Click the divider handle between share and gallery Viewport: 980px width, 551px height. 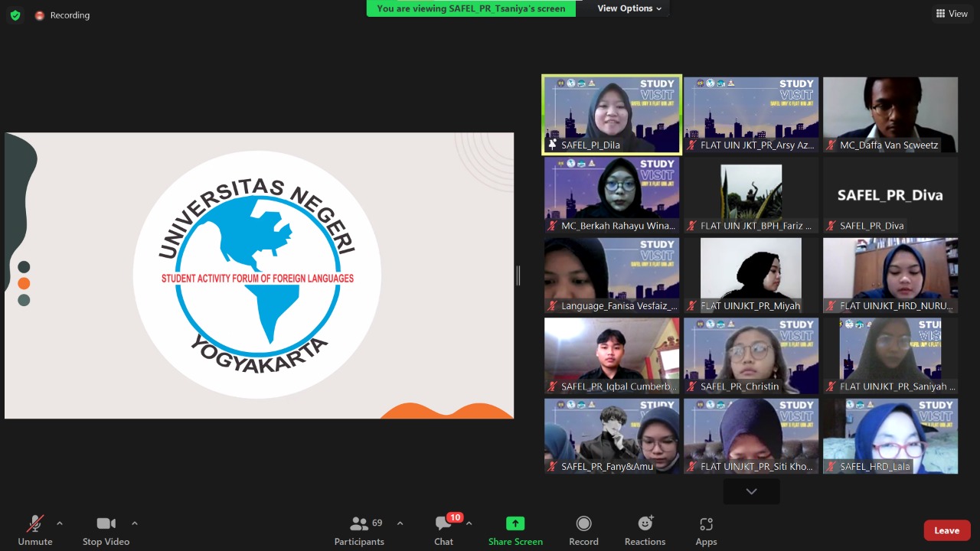[x=518, y=275]
